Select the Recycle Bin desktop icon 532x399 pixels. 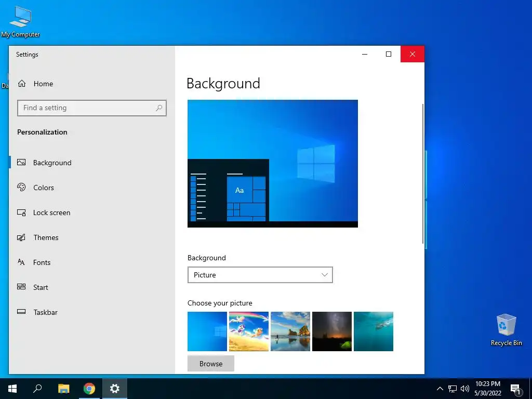tap(506, 329)
